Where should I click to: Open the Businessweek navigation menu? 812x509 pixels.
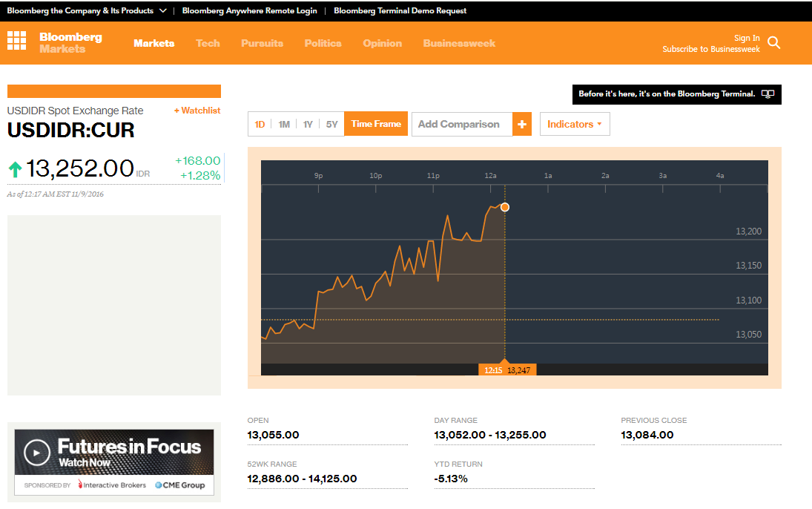459,43
